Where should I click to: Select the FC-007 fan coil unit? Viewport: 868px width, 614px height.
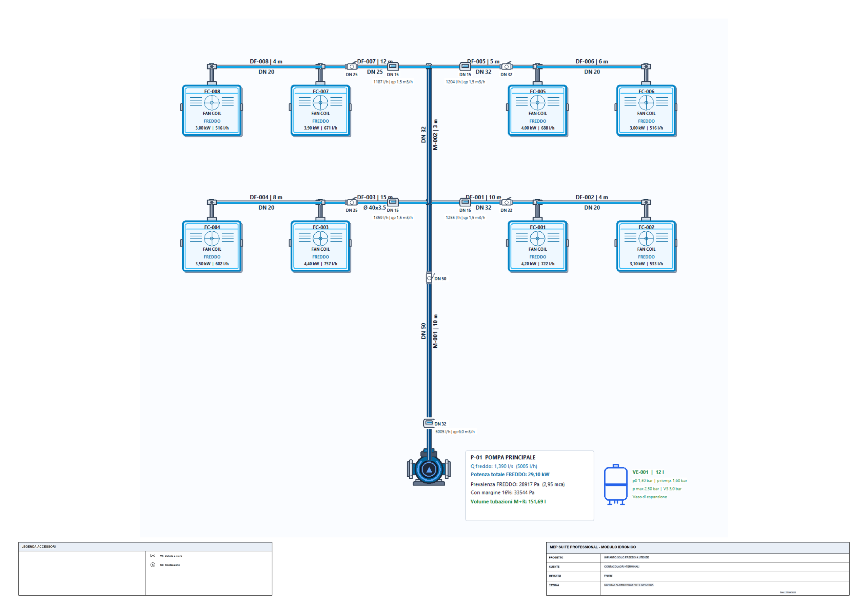[320, 111]
